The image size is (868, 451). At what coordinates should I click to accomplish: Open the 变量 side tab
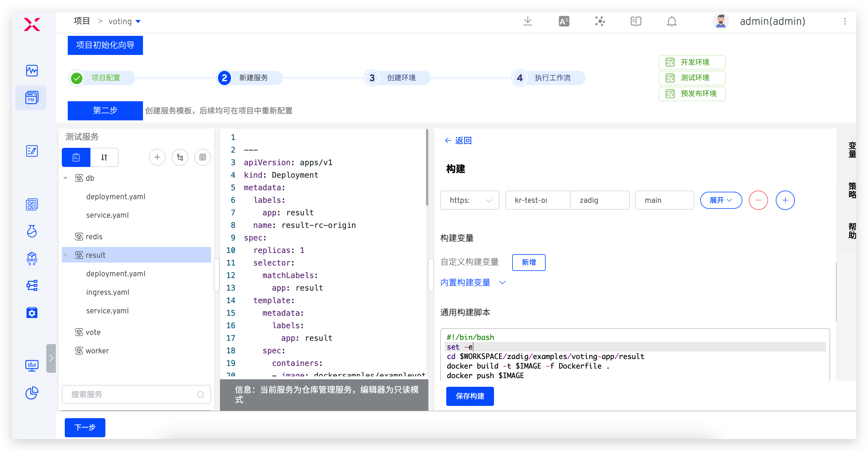coord(852,150)
